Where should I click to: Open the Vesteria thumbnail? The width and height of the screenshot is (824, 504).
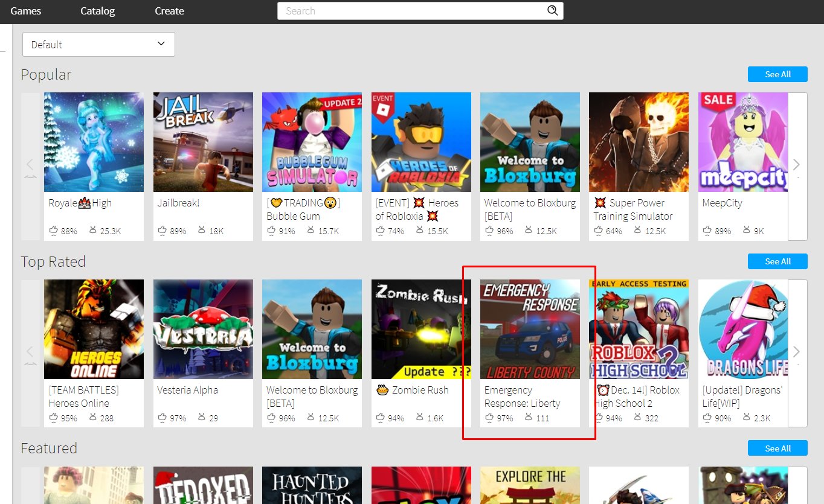(203, 329)
